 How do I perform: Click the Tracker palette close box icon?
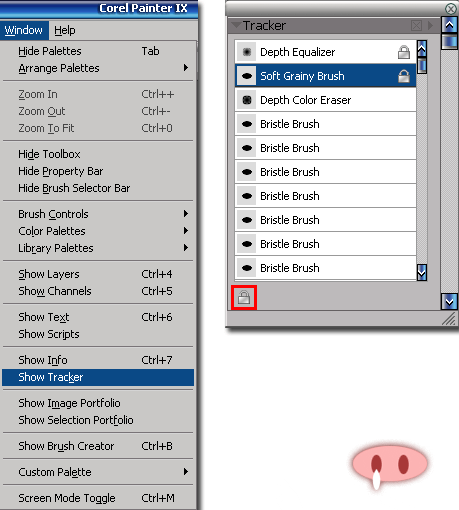coord(416,26)
